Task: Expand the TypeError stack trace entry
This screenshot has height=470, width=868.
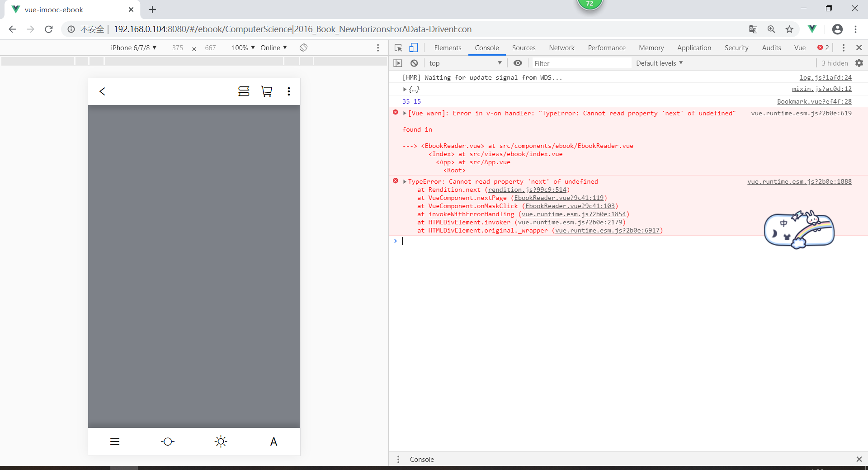Action: pyautogui.click(x=405, y=181)
